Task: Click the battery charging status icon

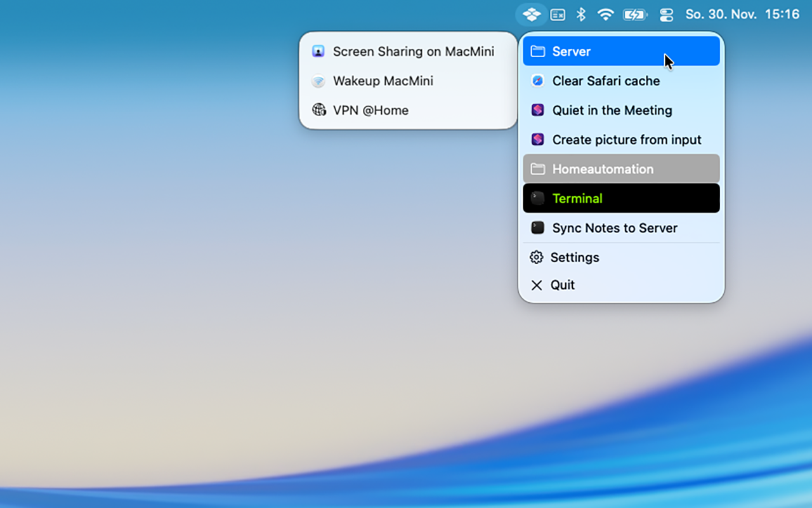Action: pos(635,14)
